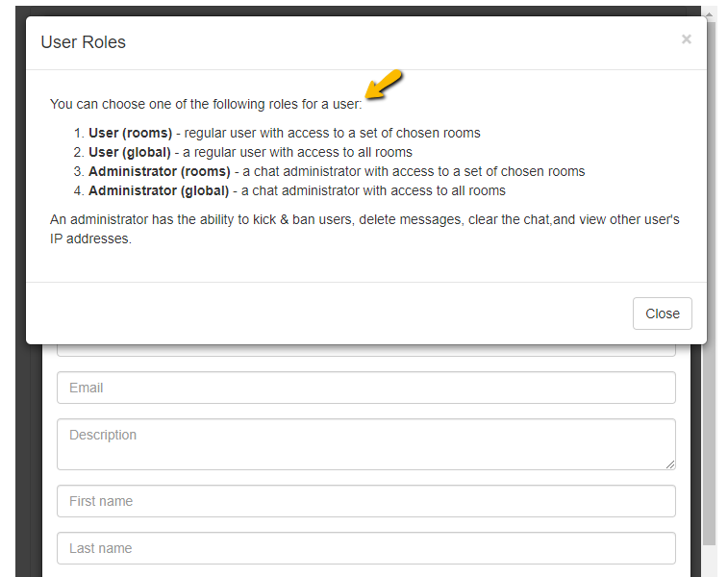Screen dimensions: 728x577
Task: Click the scrollbar track below the thumb
Action: click(x=710, y=560)
